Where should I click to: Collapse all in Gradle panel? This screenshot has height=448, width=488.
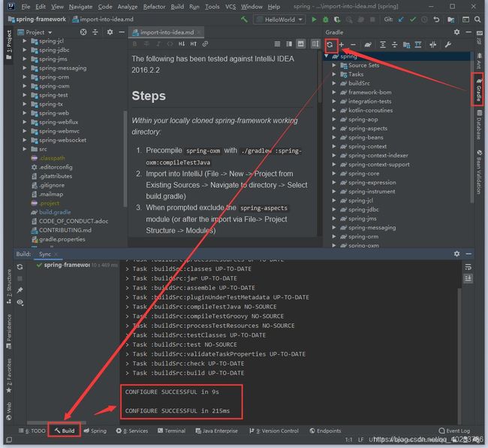(394, 45)
